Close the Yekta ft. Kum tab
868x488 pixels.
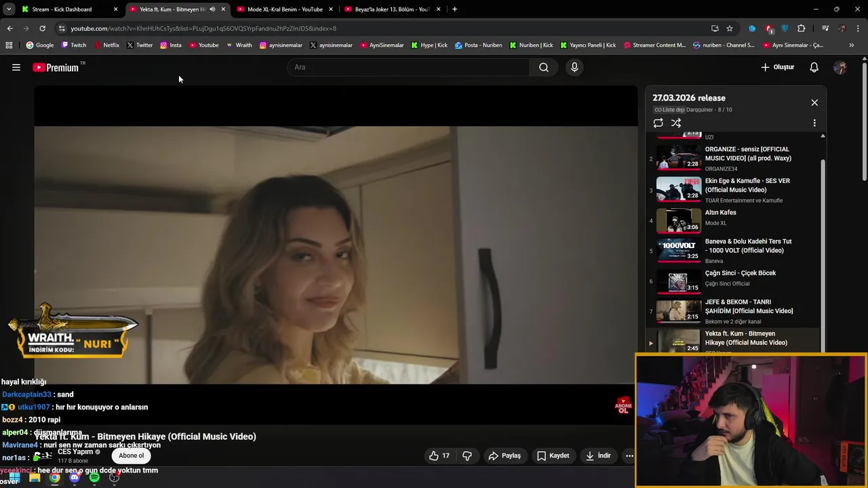pyautogui.click(x=223, y=9)
